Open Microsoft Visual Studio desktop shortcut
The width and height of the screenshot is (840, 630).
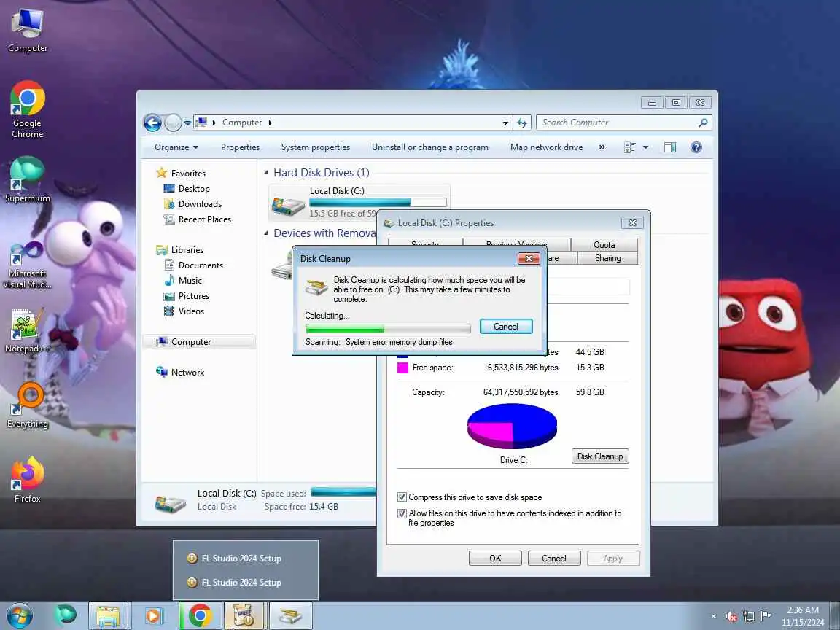tap(27, 265)
